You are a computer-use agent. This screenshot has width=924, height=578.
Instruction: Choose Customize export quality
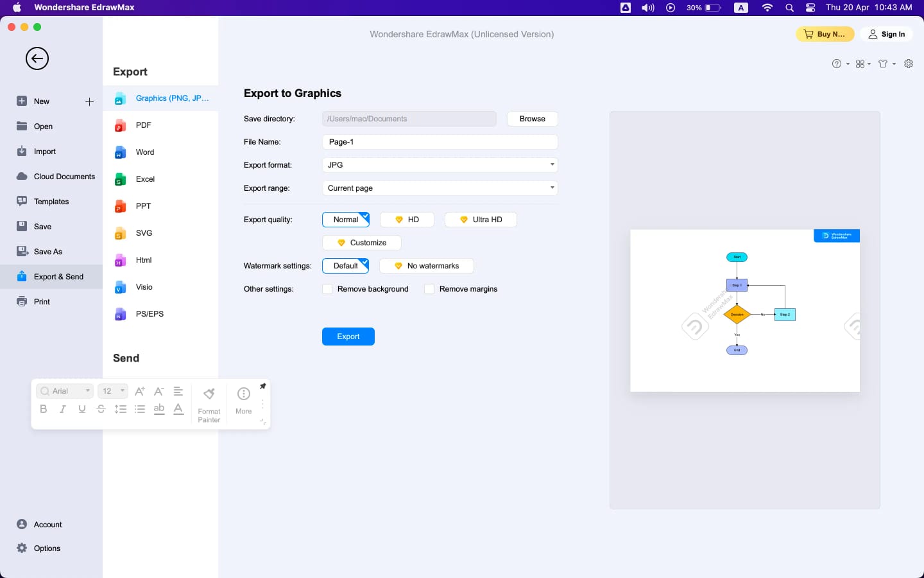tap(362, 243)
